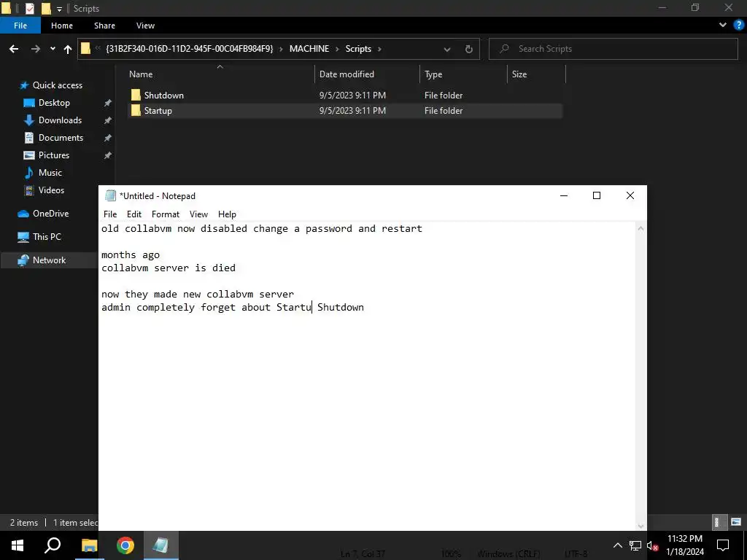Unpin Downloads using its pin icon

pyautogui.click(x=108, y=120)
